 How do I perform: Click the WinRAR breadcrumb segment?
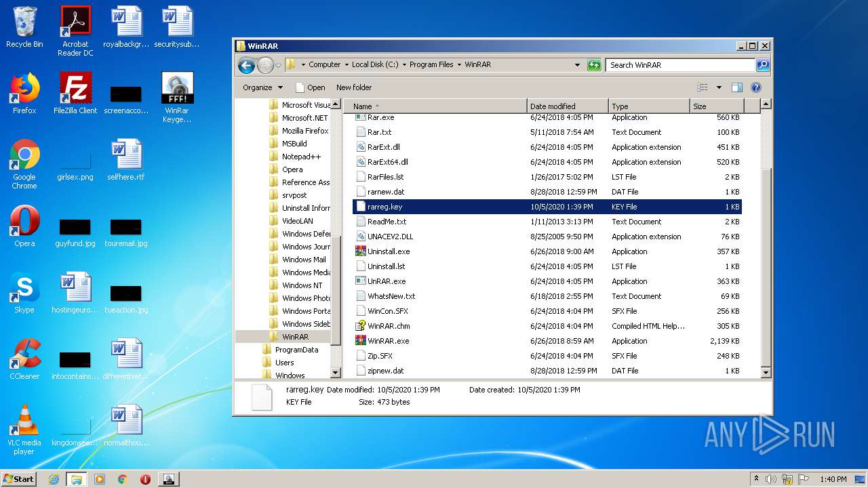coord(477,65)
